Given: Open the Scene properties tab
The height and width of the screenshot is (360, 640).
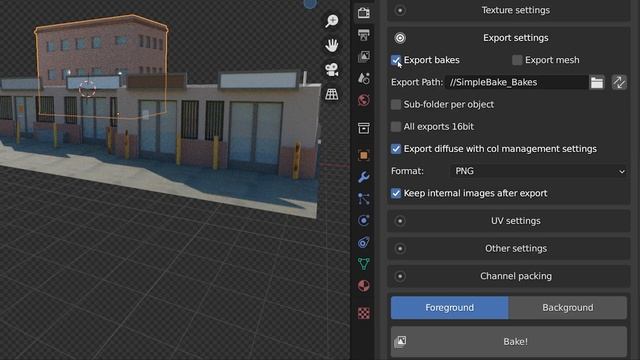Looking at the screenshot, I should [x=364, y=78].
